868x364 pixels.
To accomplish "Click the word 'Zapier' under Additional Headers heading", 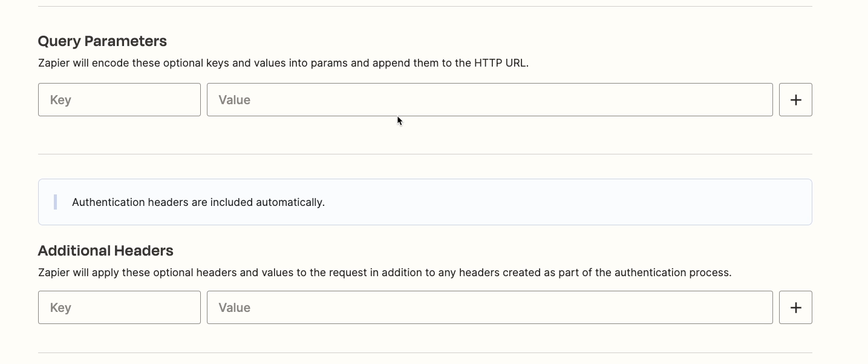I will (x=54, y=273).
